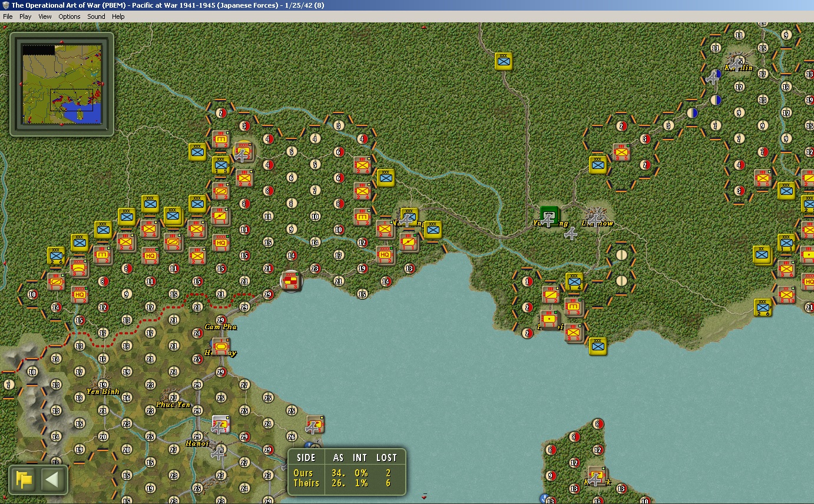Select the yellow counter northwest of Liuchow city

598,165
